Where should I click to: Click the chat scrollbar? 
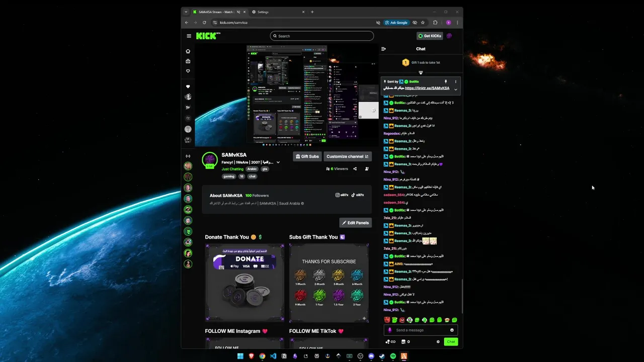pyautogui.click(x=462, y=296)
